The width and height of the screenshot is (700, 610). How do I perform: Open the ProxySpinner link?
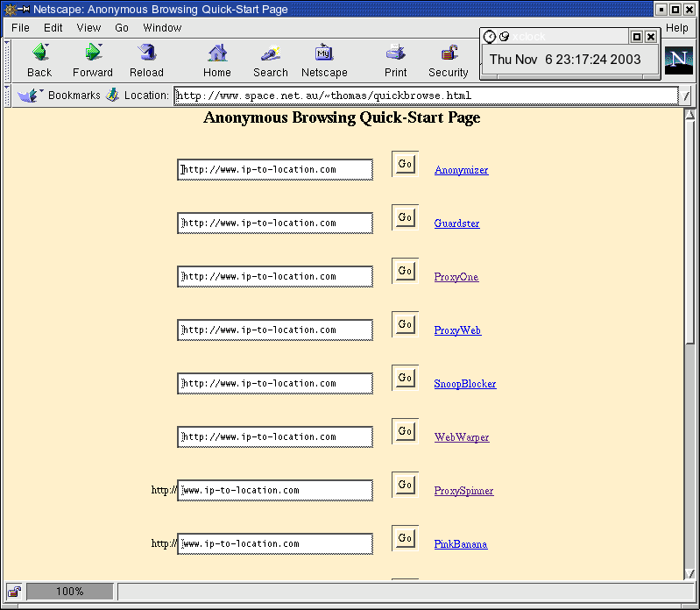tap(463, 491)
